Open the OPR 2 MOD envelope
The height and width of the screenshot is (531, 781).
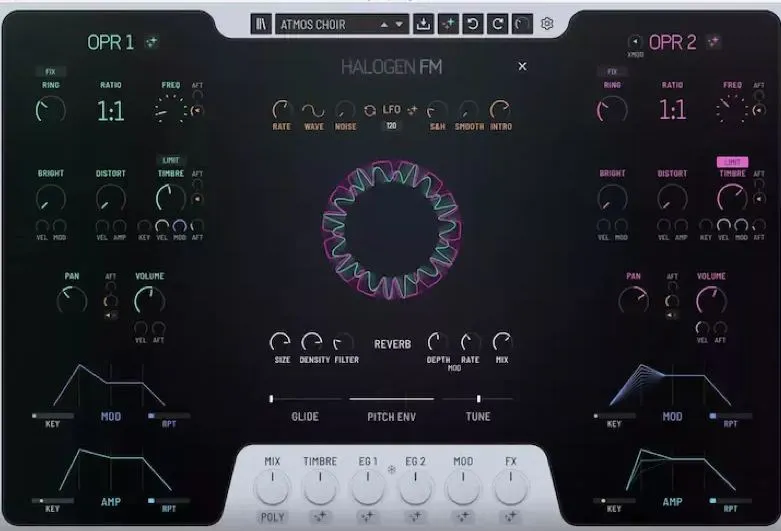pyautogui.click(x=670, y=385)
